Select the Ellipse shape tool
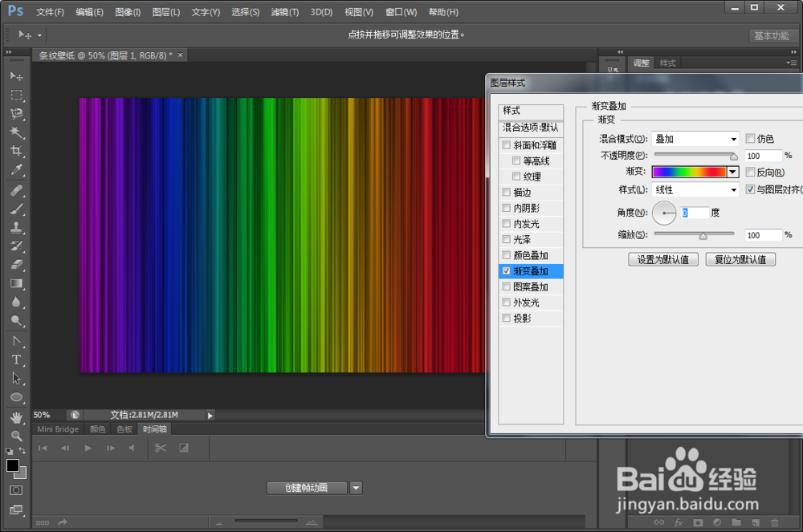 16,397
